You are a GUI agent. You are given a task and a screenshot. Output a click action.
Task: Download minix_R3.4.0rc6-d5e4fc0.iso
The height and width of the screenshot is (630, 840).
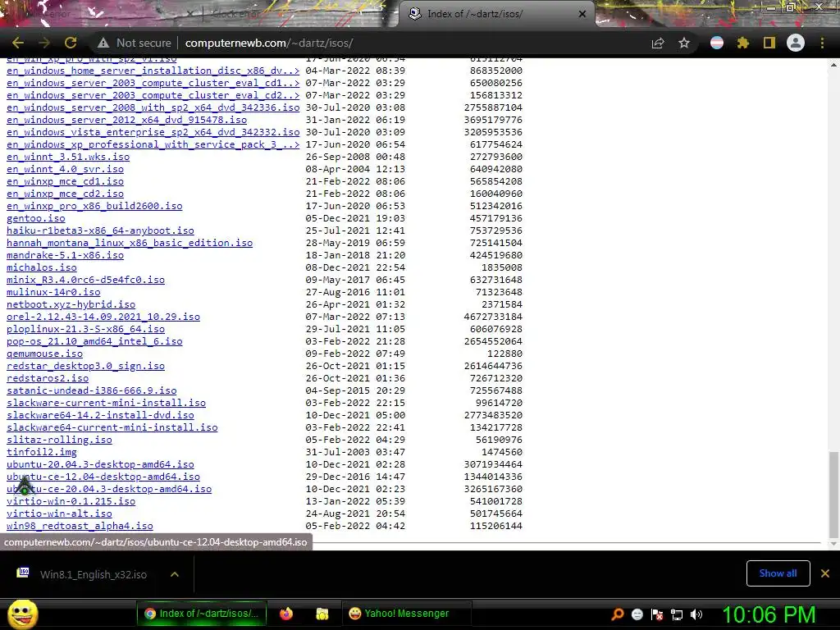[85, 281]
